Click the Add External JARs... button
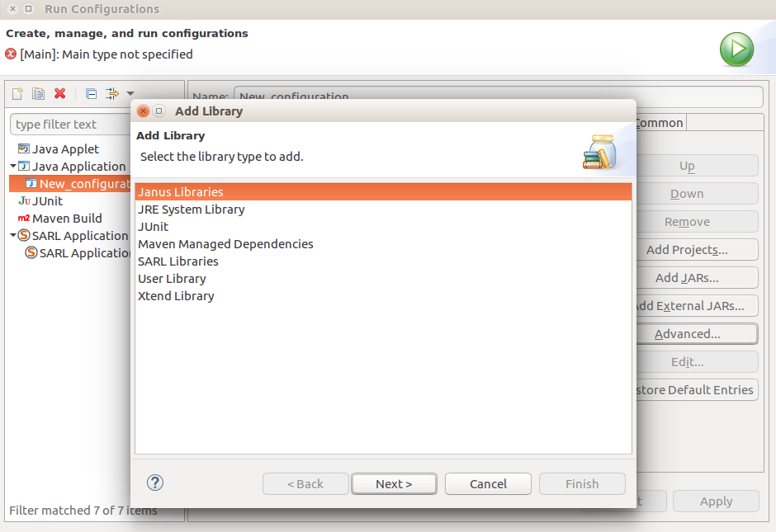 click(696, 306)
